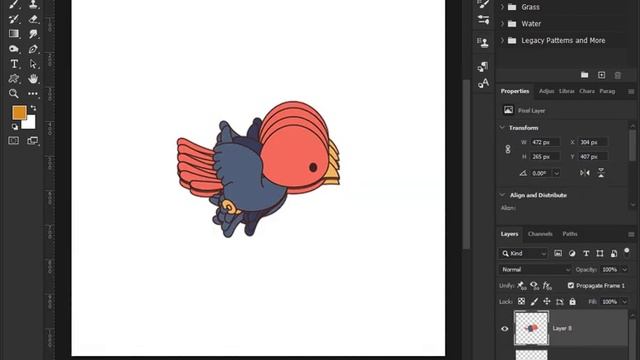Select the Eraser tool
Image resolution: width=640 pixels, height=360 pixels.
33,19
